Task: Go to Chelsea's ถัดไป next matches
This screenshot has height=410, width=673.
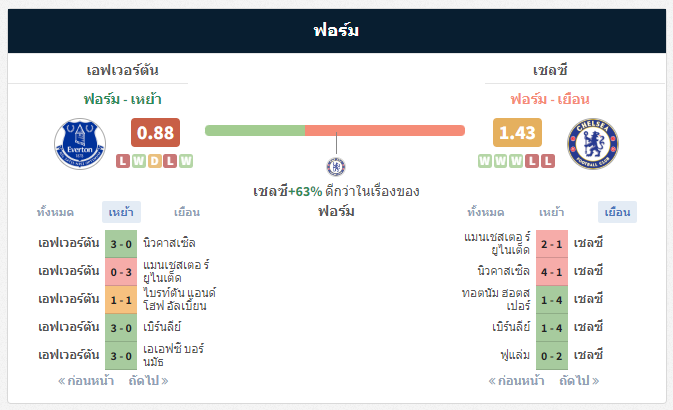Action: coord(579,381)
